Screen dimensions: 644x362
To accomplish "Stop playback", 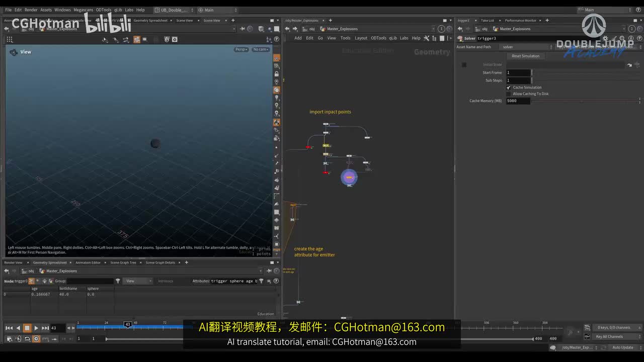I will pyautogui.click(x=27, y=328).
